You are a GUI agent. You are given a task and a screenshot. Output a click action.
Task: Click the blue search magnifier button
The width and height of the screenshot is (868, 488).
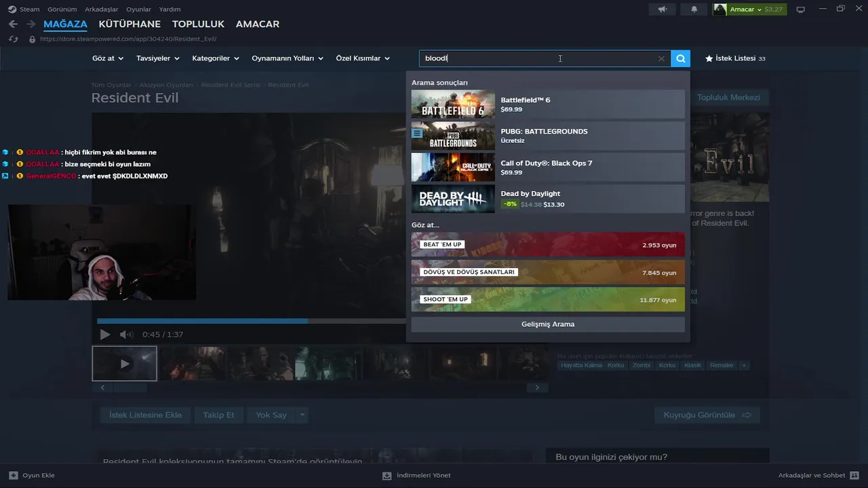tap(680, 58)
